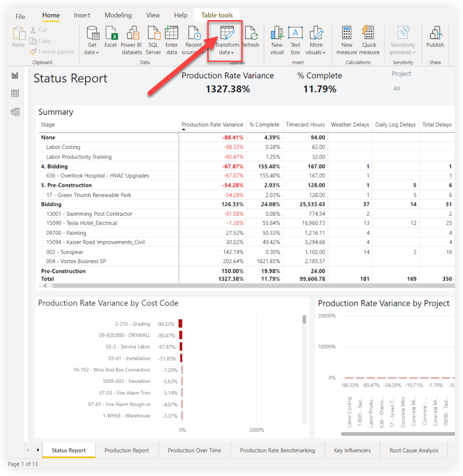Open the Production Report page tab
This screenshot has width=463, height=476.
[127, 451]
